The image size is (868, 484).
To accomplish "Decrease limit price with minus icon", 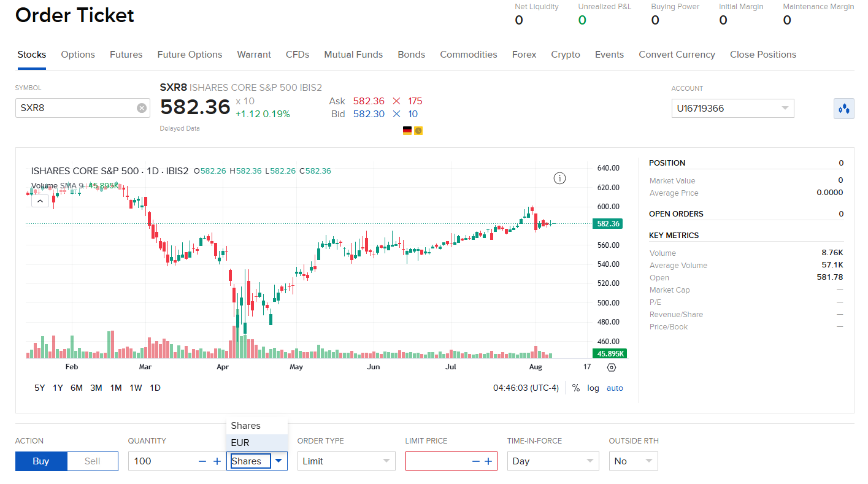I will (475, 461).
